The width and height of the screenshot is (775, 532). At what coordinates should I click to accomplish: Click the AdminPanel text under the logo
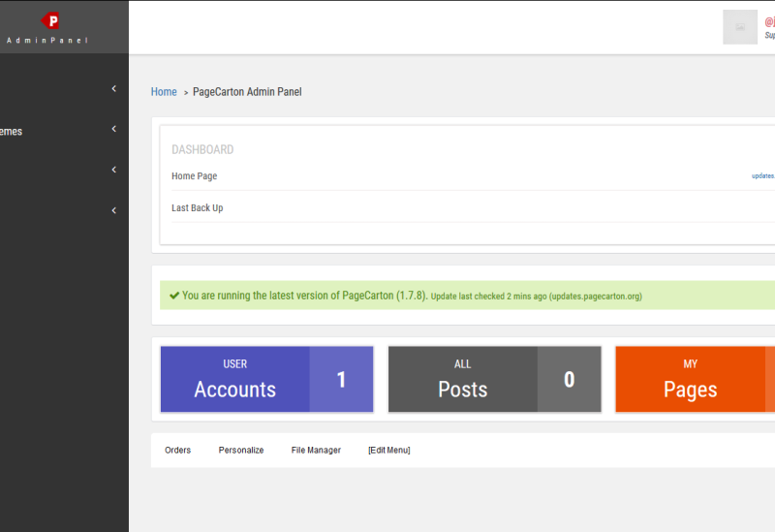47,41
